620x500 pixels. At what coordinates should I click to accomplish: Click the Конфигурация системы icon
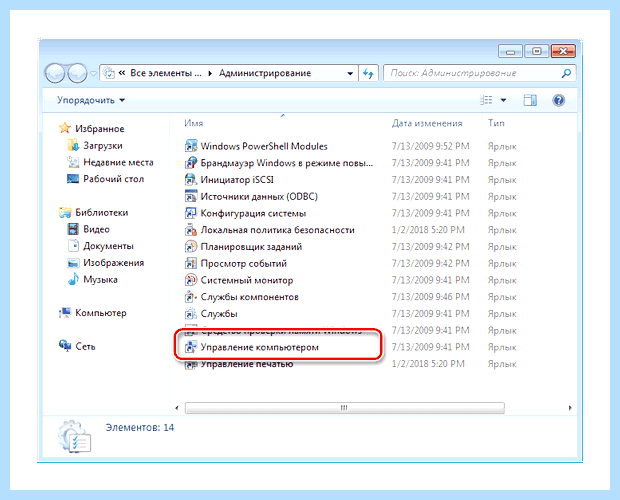[x=191, y=213]
